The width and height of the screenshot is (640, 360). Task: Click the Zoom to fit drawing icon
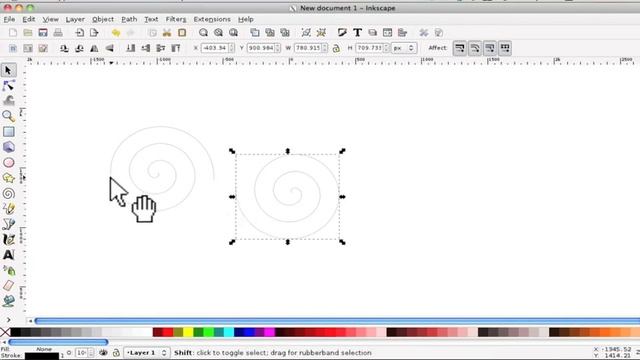218,33
